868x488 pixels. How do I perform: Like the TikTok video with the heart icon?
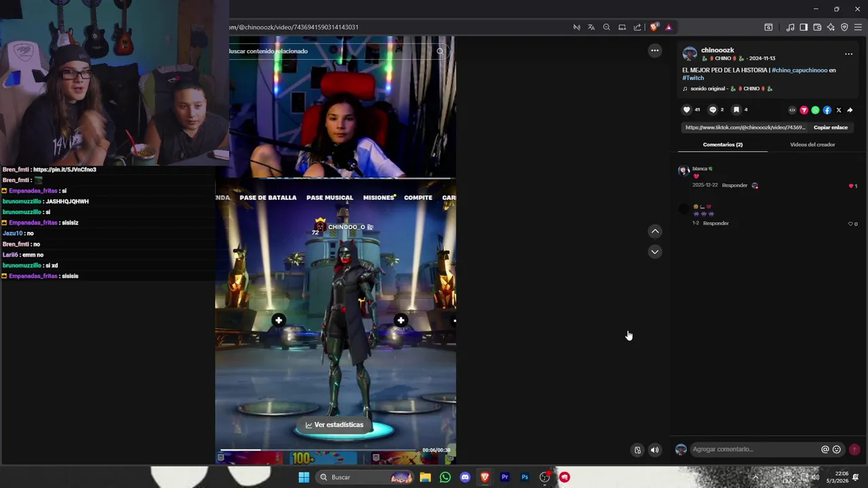686,110
